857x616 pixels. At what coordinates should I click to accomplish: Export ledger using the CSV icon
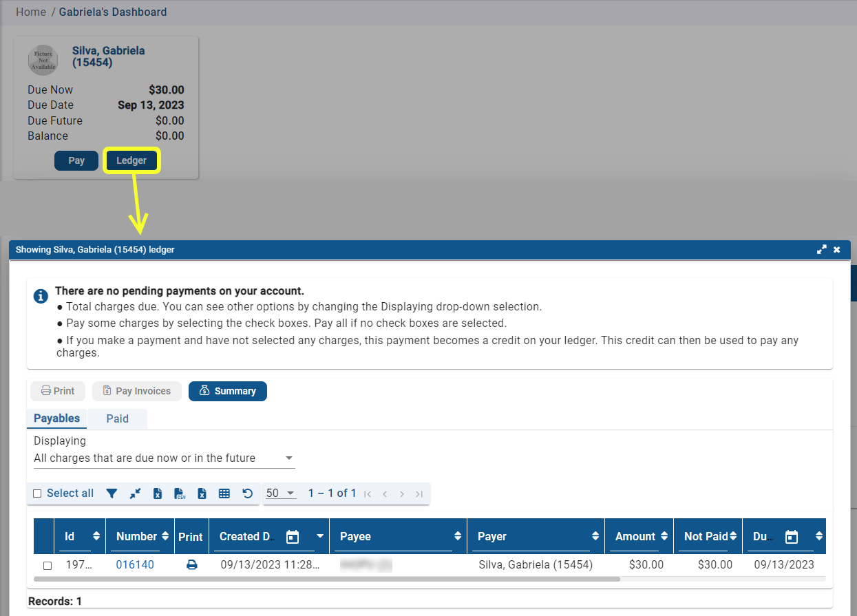tap(180, 493)
